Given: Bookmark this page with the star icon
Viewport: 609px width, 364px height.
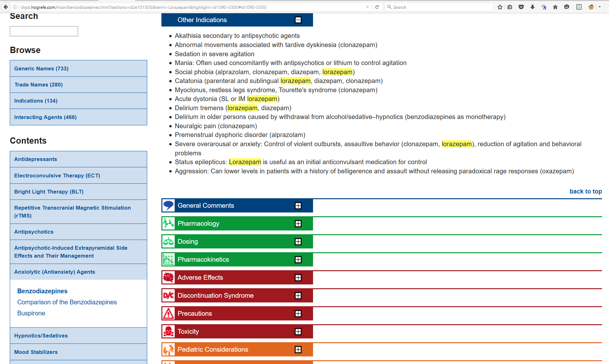Looking at the screenshot, I should coord(500,7).
